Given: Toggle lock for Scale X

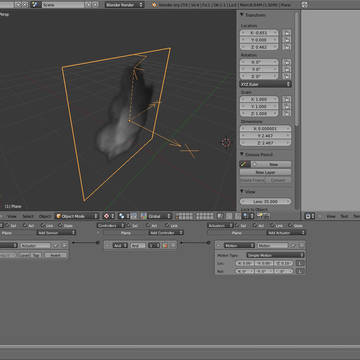Looking at the screenshot, I should [x=286, y=99].
